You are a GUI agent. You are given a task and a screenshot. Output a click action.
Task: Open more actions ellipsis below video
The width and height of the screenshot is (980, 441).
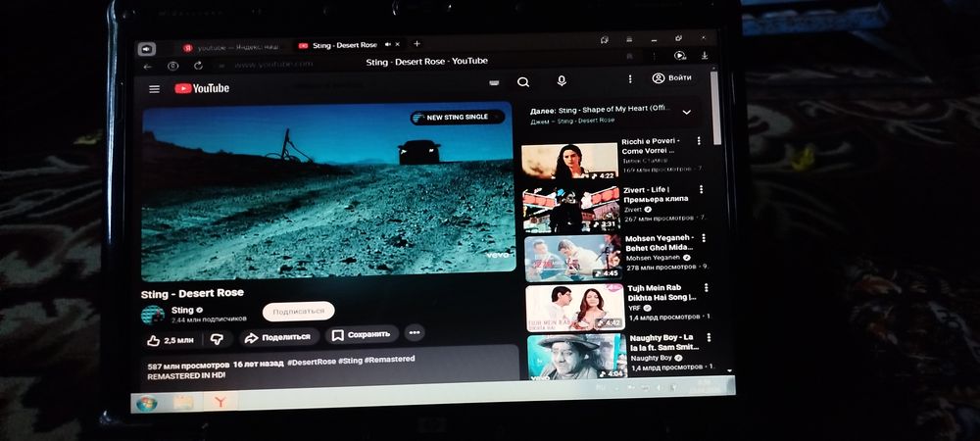tap(415, 333)
